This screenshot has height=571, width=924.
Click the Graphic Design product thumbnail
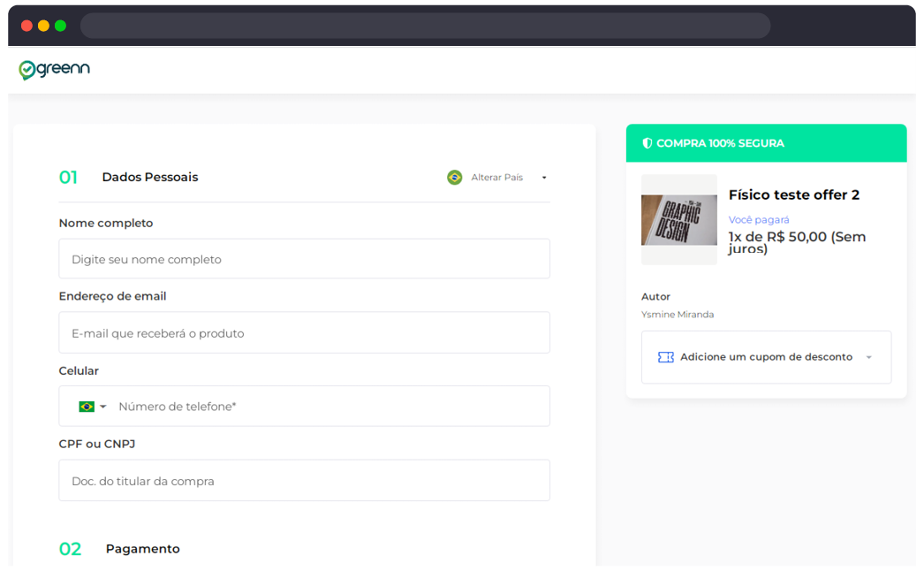(x=678, y=220)
